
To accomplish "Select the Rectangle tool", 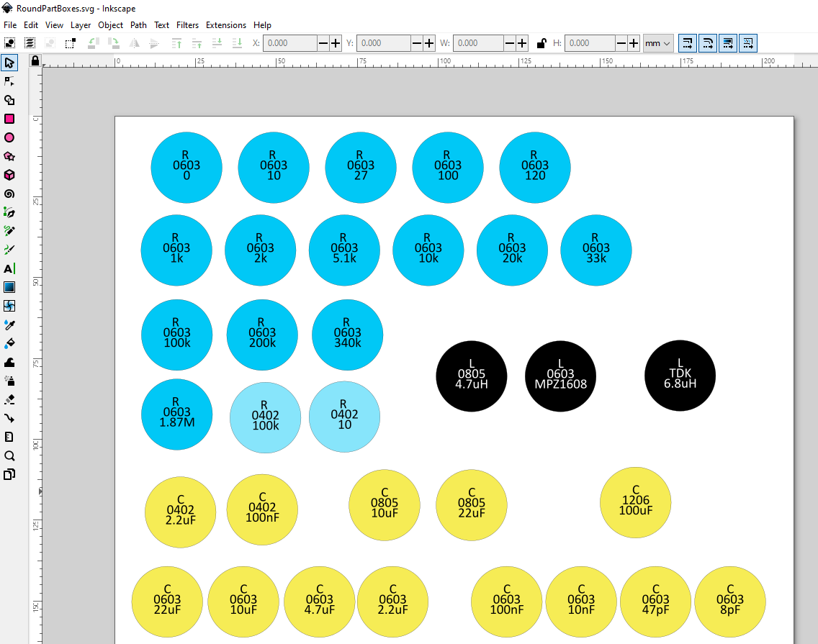I will click(9, 119).
